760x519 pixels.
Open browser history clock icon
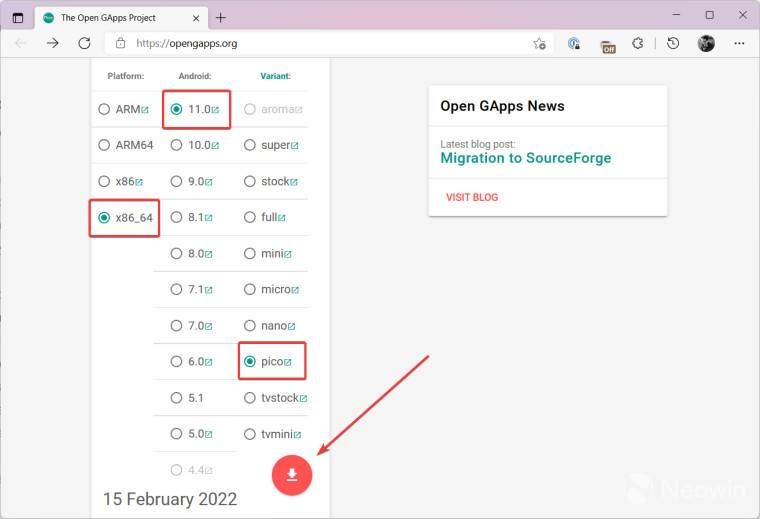pyautogui.click(x=673, y=44)
